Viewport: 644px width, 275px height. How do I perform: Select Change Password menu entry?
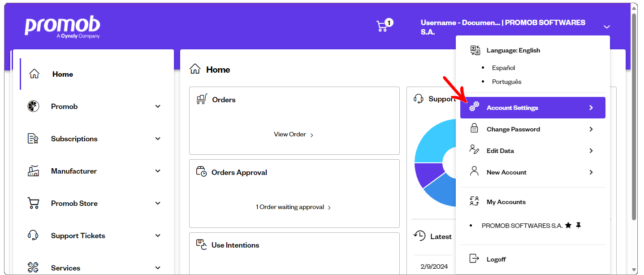pyautogui.click(x=533, y=129)
